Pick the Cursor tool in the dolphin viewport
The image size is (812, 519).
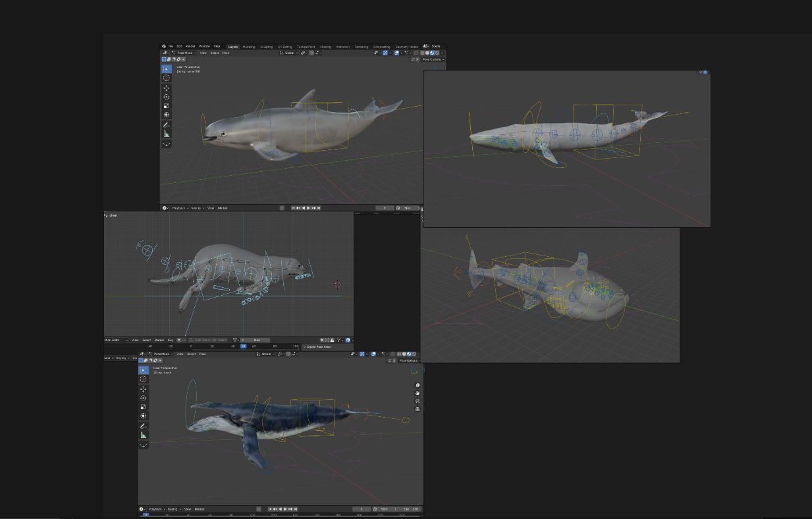(167, 78)
